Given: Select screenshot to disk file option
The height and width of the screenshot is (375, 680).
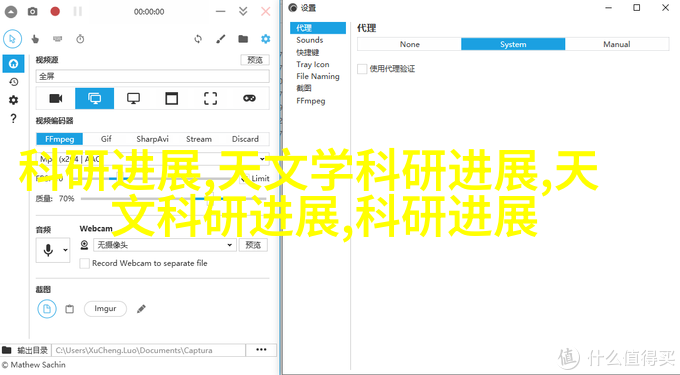Looking at the screenshot, I should coord(47,309).
